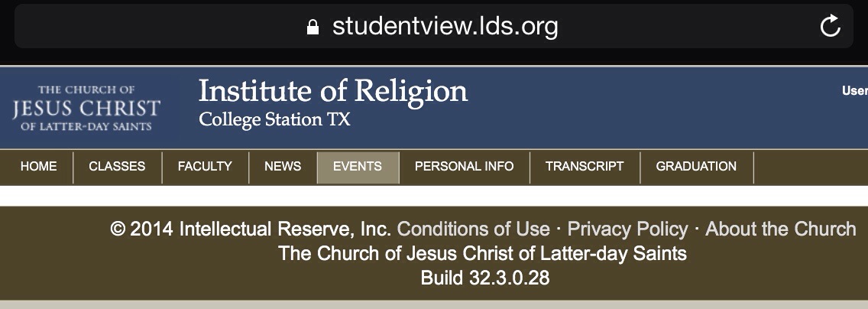Click the browser reload icon
The height and width of the screenshot is (309, 868).
click(830, 26)
